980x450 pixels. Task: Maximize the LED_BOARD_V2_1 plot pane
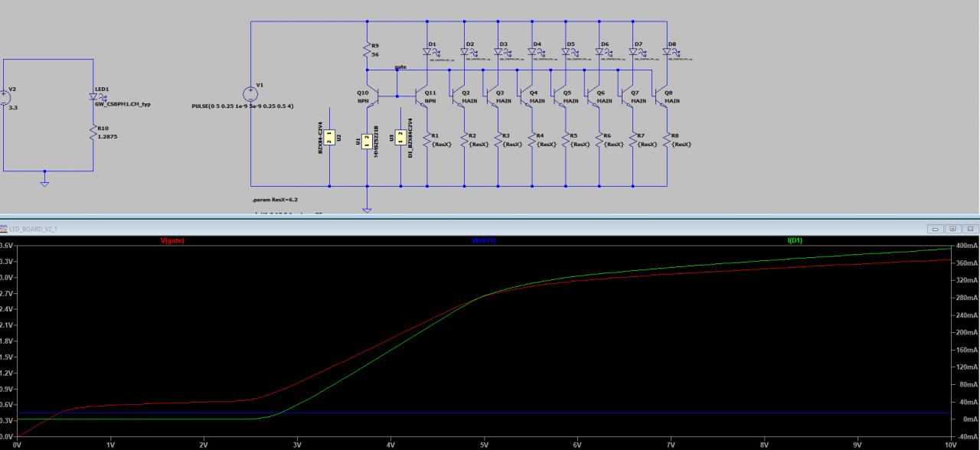pyautogui.click(x=952, y=229)
